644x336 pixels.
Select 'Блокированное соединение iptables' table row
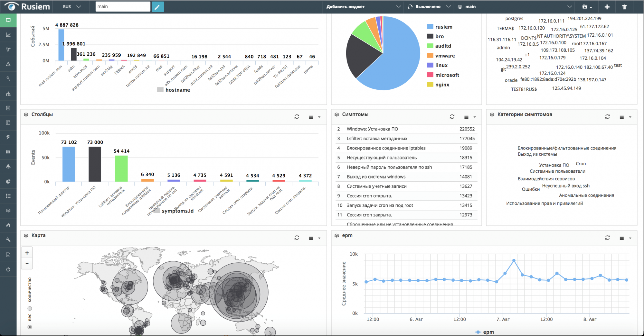406,148
